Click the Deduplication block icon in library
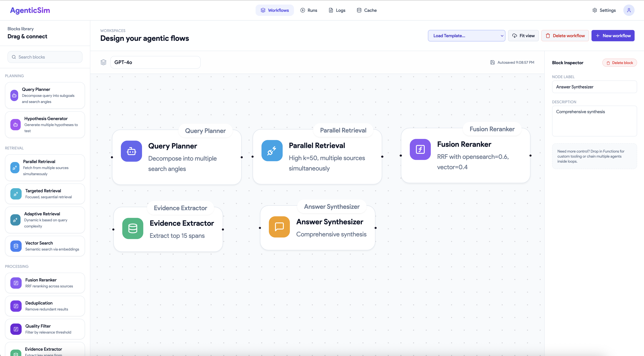Image resolution: width=644 pixels, height=356 pixels. 16,306
